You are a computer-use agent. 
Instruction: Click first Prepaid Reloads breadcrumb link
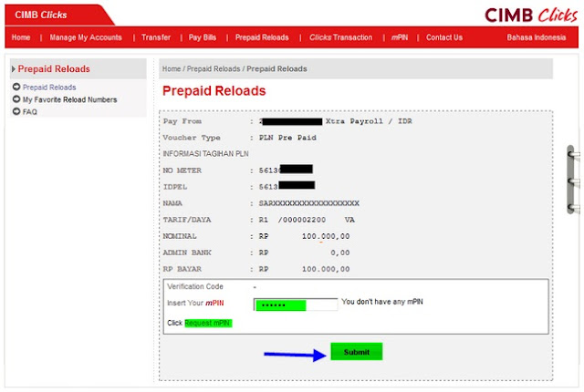pyautogui.click(x=214, y=68)
